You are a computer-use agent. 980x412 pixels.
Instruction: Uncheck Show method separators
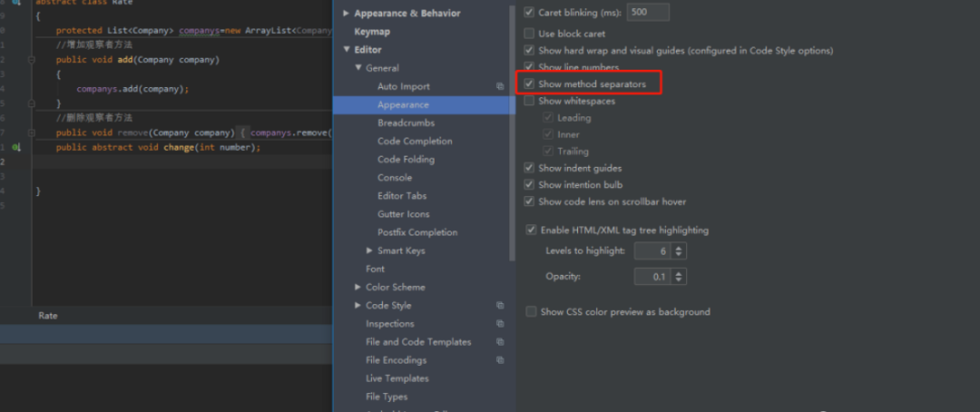click(x=529, y=83)
